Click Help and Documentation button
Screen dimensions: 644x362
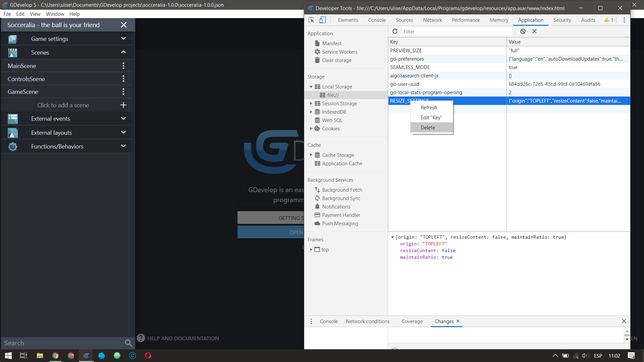point(178,338)
